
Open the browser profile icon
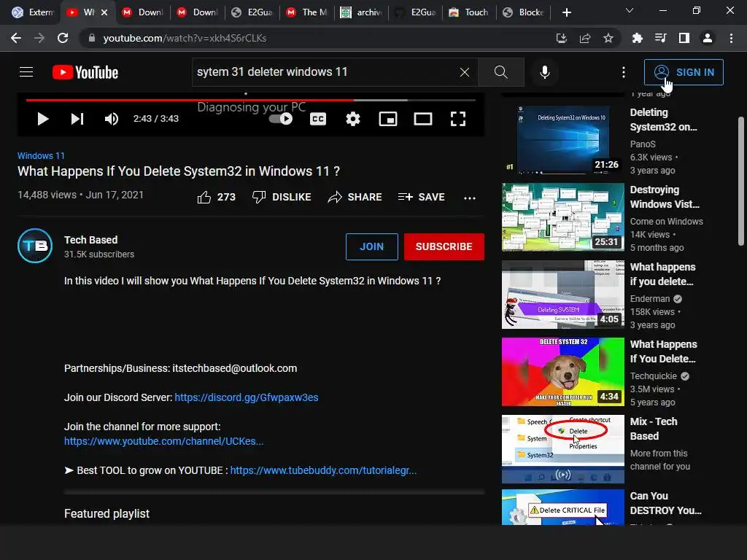(708, 38)
